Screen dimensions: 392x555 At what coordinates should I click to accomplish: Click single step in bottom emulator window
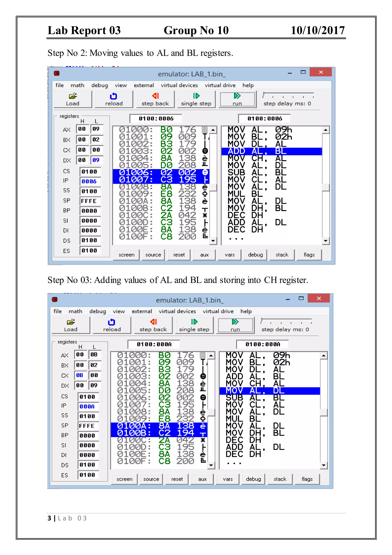point(194,325)
